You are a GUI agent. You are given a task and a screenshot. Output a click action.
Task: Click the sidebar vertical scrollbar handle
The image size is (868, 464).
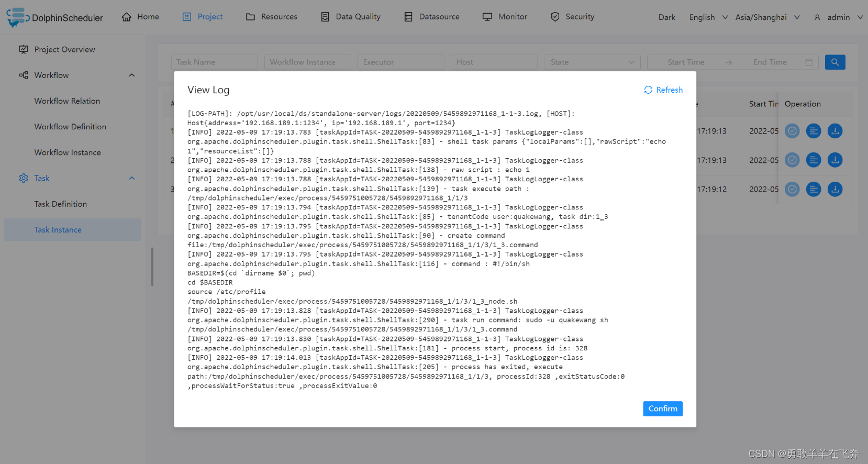tap(152, 267)
